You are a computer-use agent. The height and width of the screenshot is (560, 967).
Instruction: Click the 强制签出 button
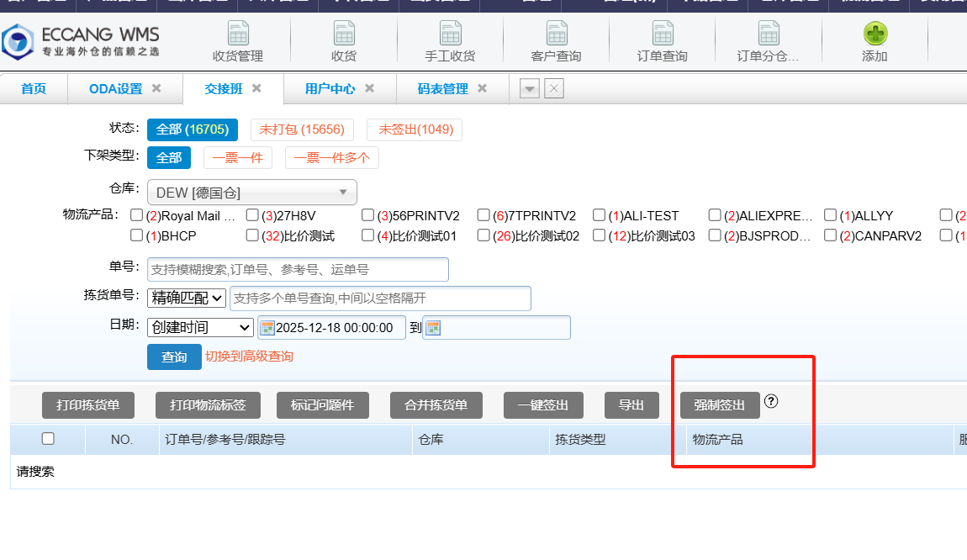coord(720,405)
